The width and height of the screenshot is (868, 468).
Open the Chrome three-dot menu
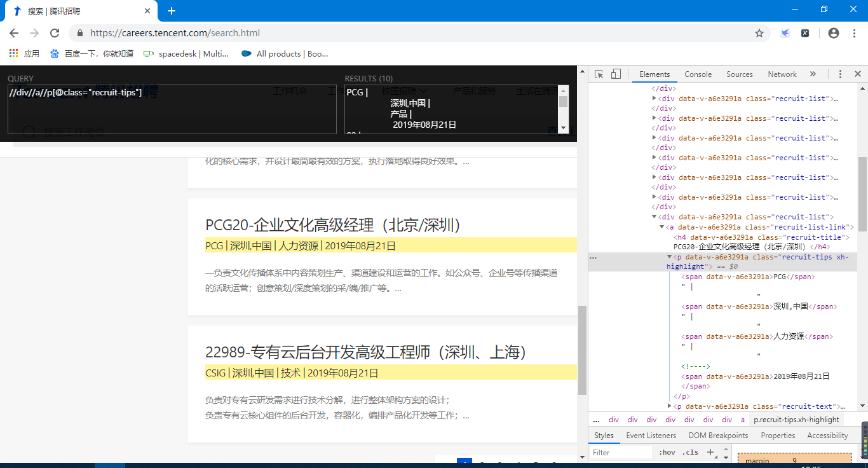tap(854, 33)
